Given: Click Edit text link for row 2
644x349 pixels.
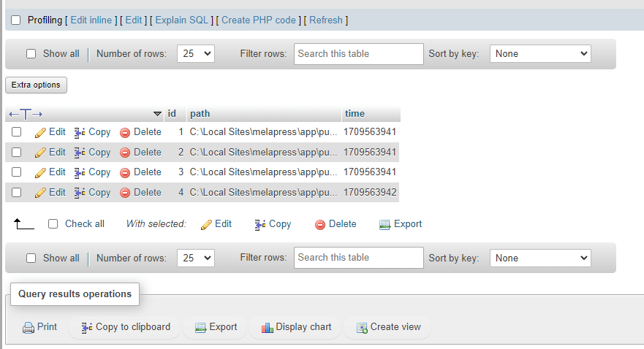Looking at the screenshot, I should point(57,152).
